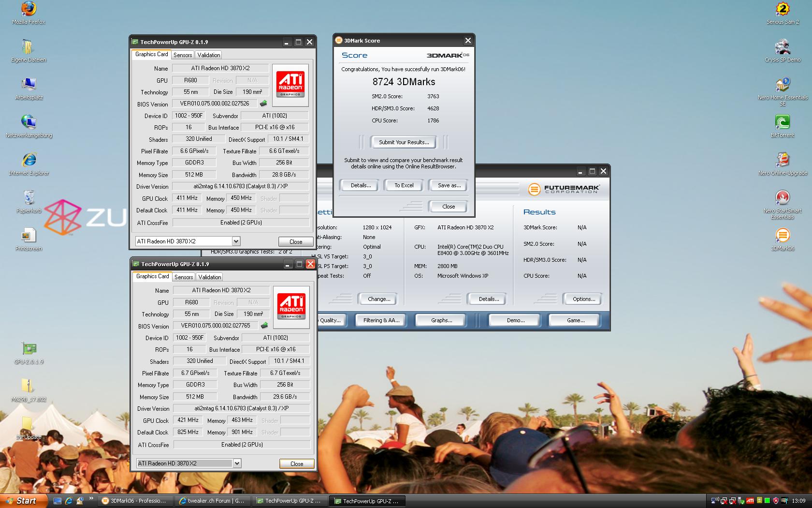Open the Serious Sam 2 desktop icon

coord(782,10)
